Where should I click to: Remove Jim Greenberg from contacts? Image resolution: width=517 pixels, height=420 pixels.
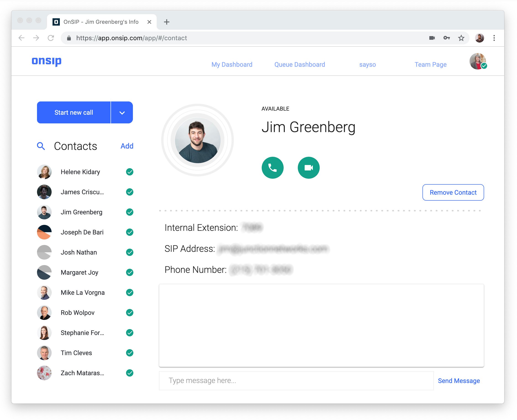[453, 192]
